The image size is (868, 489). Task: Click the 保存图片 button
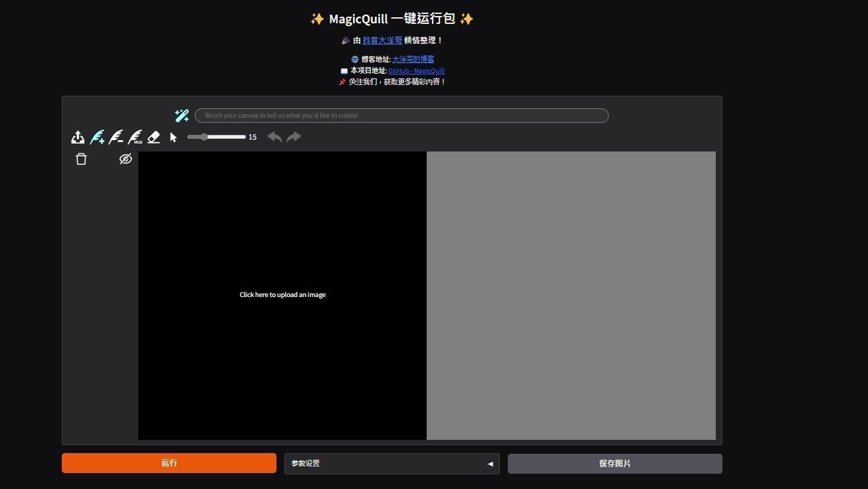pyautogui.click(x=615, y=464)
